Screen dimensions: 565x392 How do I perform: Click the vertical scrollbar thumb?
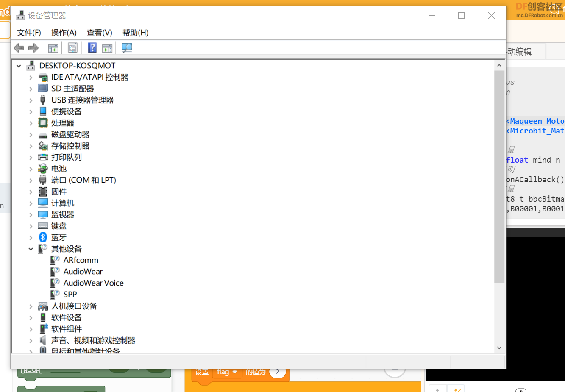tap(499, 176)
